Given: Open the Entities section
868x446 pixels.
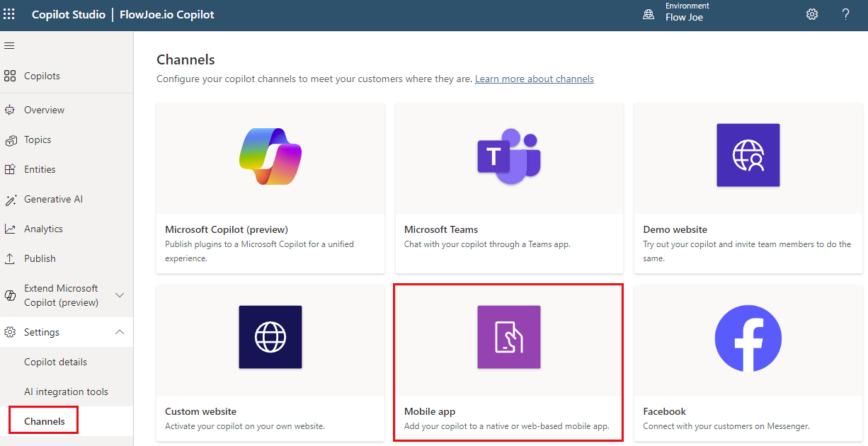Looking at the screenshot, I should (x=40, y=169).
